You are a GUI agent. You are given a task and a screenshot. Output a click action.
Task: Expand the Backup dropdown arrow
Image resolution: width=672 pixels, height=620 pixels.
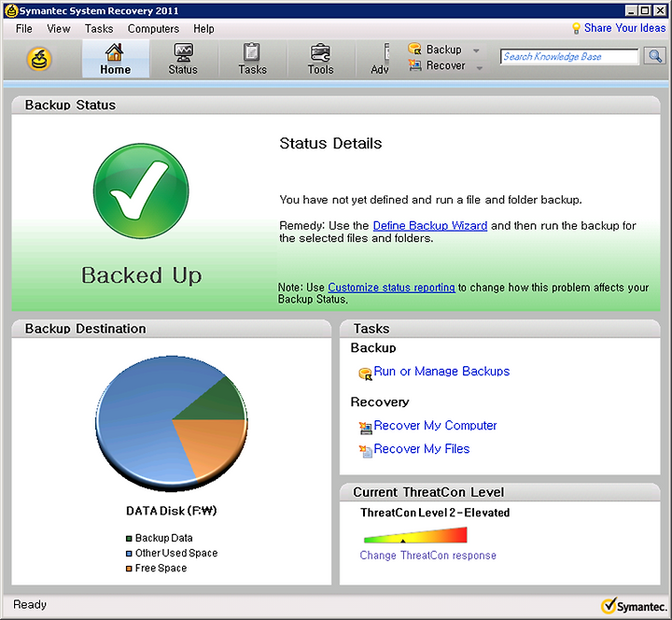coord(476,50)
